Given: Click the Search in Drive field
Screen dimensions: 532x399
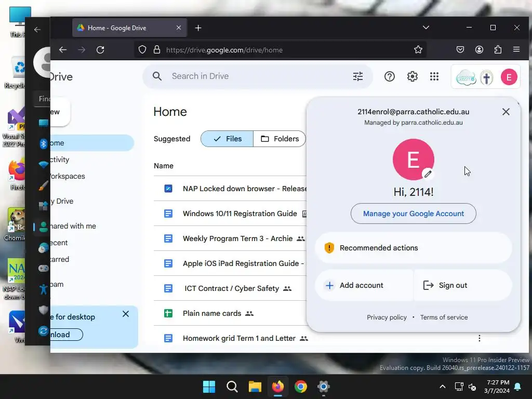Looking at the screenshot, I should point(258,76).
